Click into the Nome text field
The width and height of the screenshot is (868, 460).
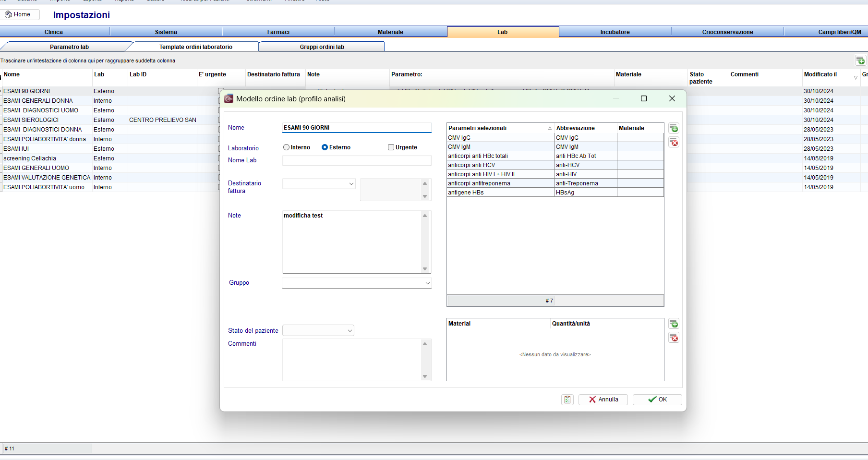tap(357, 128)
